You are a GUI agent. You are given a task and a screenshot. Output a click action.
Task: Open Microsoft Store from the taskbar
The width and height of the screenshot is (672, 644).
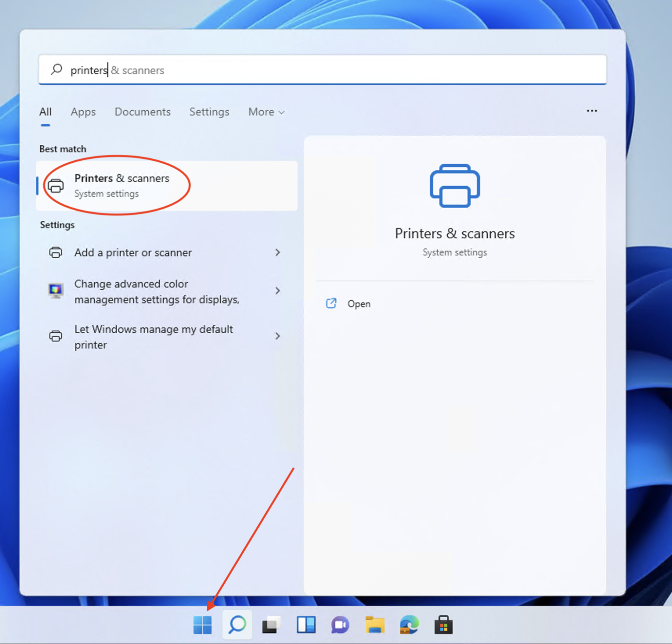click(x=444, y=625)
